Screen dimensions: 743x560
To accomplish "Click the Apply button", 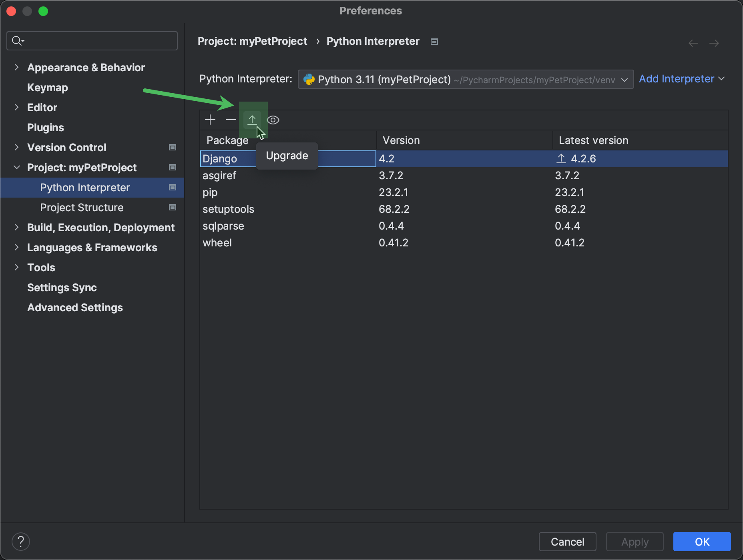I will pyautogui.click(x=635, y=542).
